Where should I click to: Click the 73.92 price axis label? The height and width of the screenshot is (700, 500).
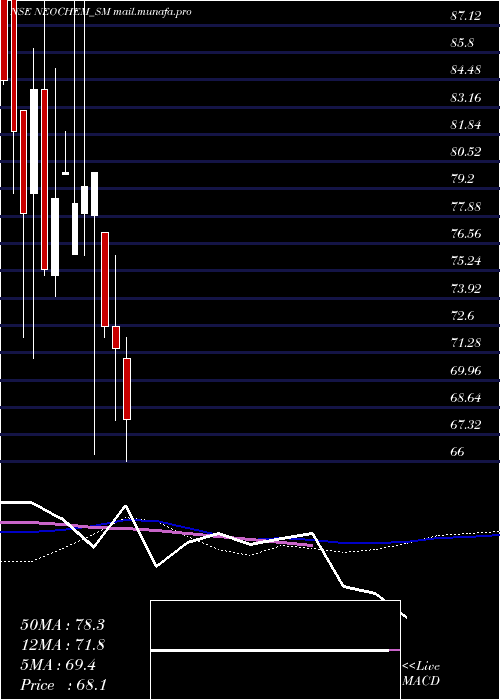pos(466,288)
